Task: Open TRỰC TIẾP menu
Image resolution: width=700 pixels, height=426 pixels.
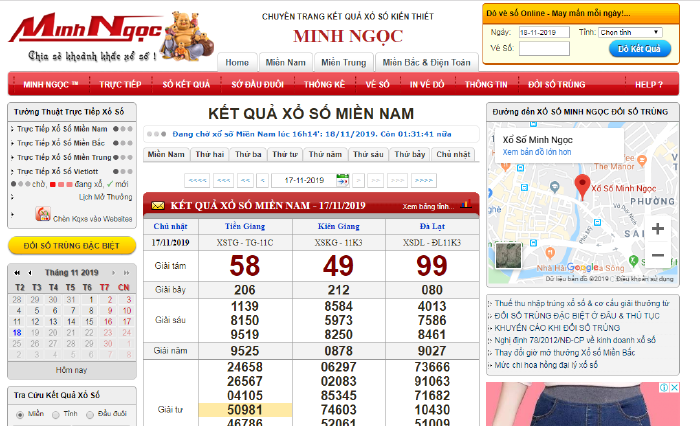Action: click(120, 84)
